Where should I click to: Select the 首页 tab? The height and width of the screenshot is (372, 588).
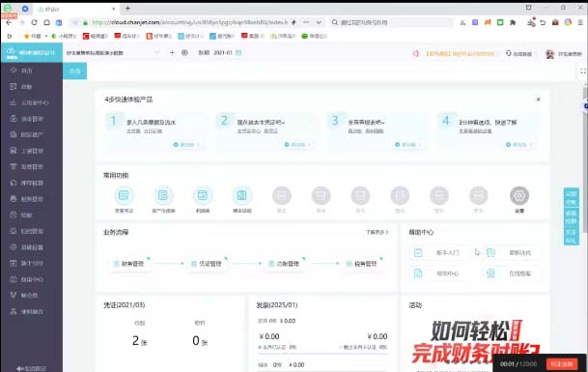(x=74, y=72)
